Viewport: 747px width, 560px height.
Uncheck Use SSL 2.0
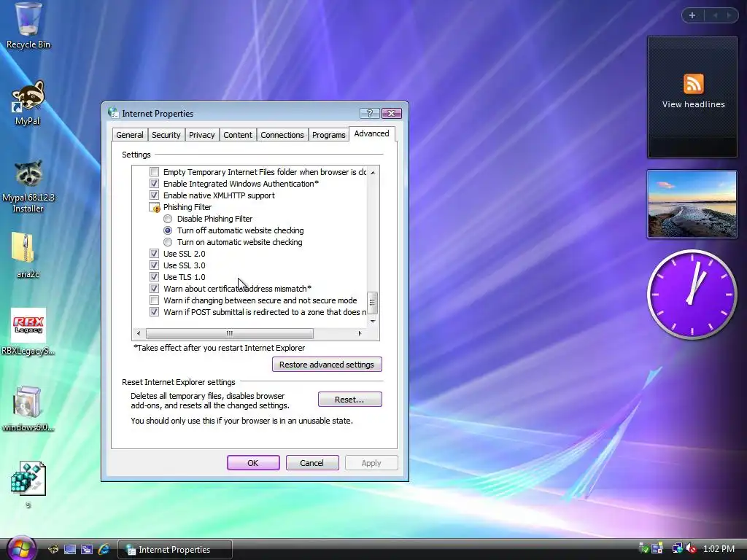pyautogui.click(x=154, y=253)
